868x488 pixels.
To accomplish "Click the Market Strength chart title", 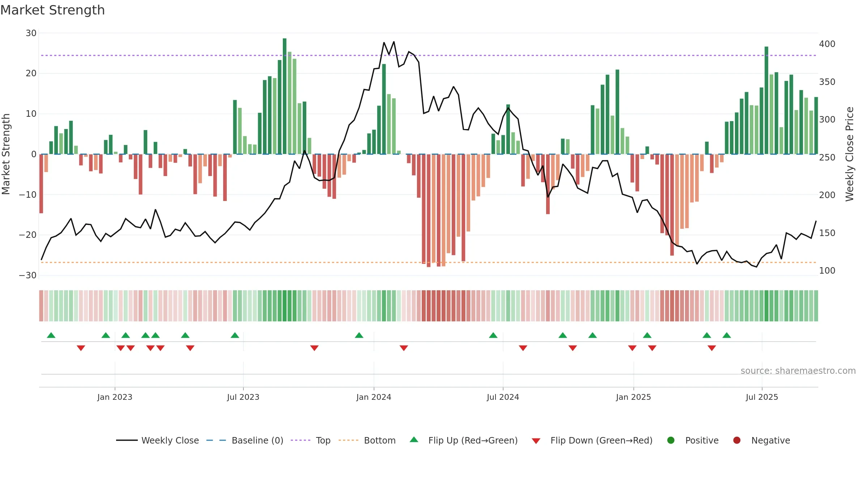I will pos(52,10).
